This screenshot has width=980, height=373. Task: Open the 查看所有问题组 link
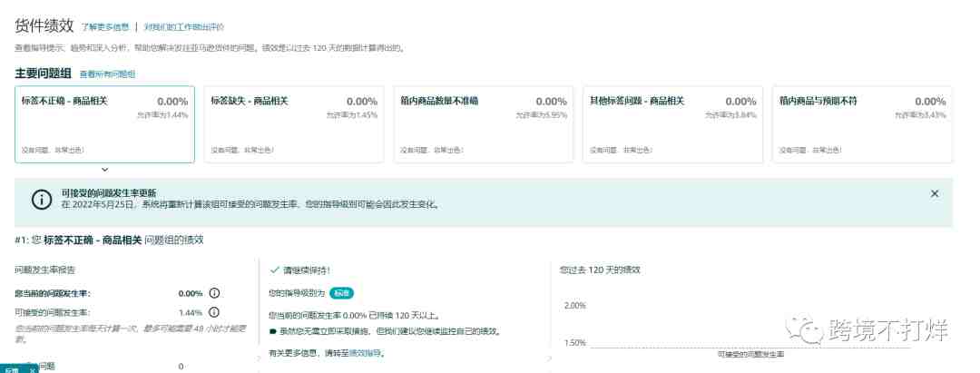point(107,74)
